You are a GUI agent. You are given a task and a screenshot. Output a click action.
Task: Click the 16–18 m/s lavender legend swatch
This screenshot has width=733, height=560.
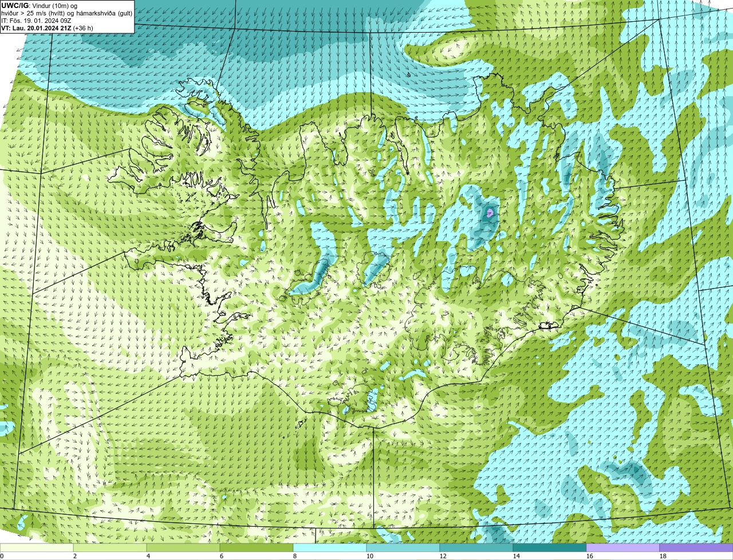point(623,547)
